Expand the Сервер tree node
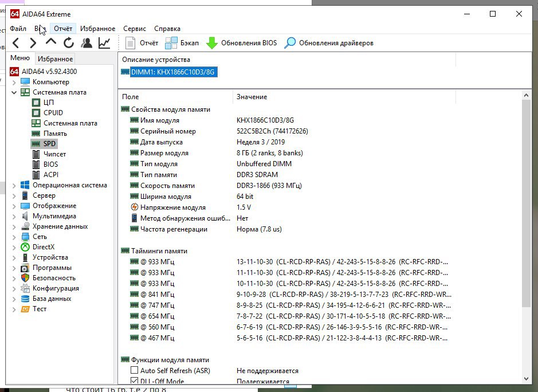 [x=14, y=195]
